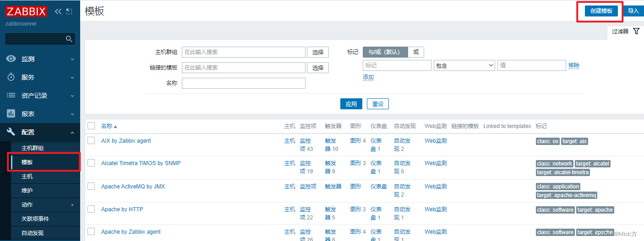Click the sort arrow beside 名称

pos(115,126)
